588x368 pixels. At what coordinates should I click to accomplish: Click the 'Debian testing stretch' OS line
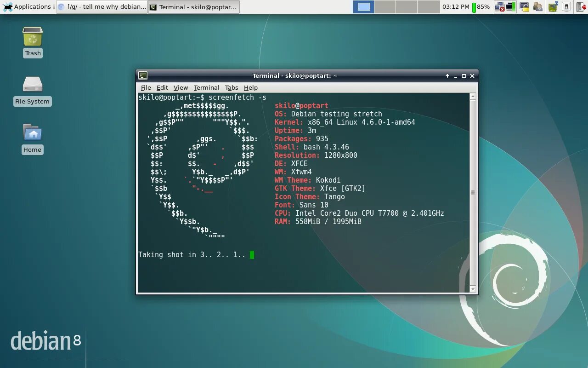pyautogui.click(x=336, y=114)
